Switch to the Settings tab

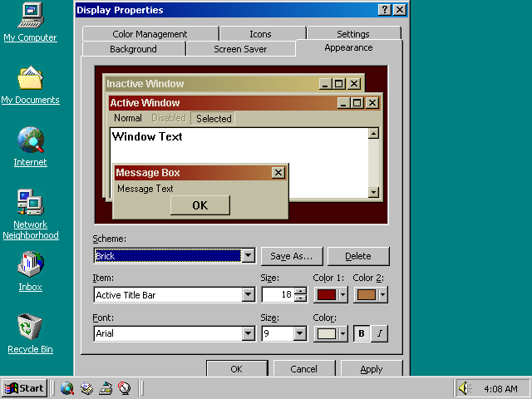tap(353, 34)
